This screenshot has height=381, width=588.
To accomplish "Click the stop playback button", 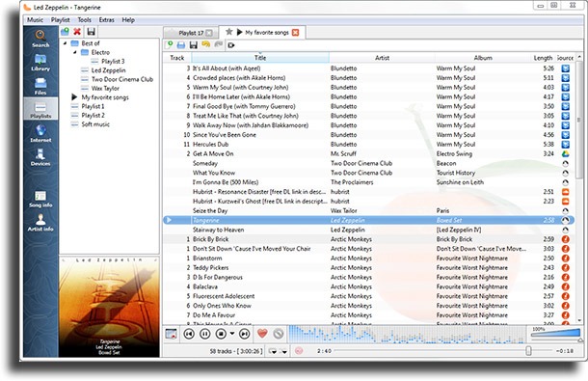I will pos(222,334).
